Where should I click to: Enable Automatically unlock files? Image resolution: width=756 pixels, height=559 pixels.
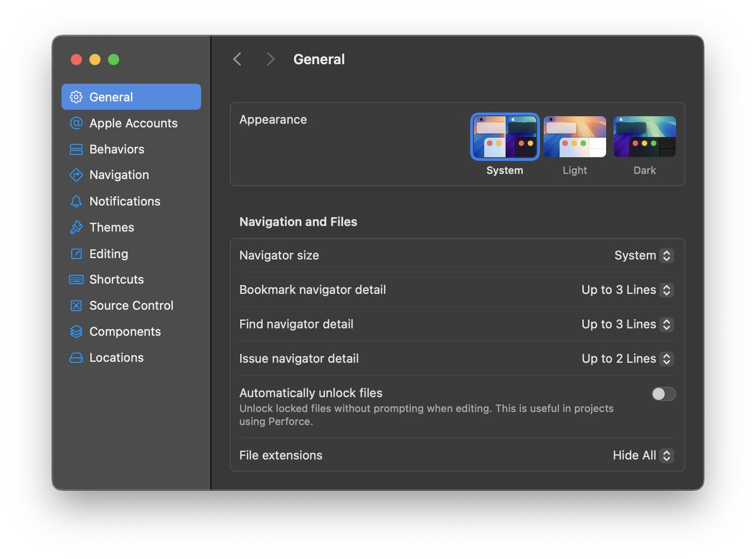click(663, 393)
